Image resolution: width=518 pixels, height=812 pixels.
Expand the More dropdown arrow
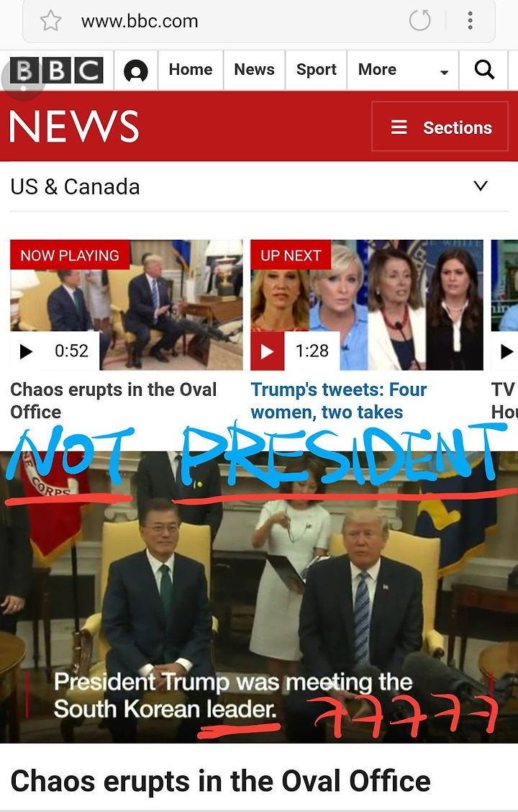[444, 72]
